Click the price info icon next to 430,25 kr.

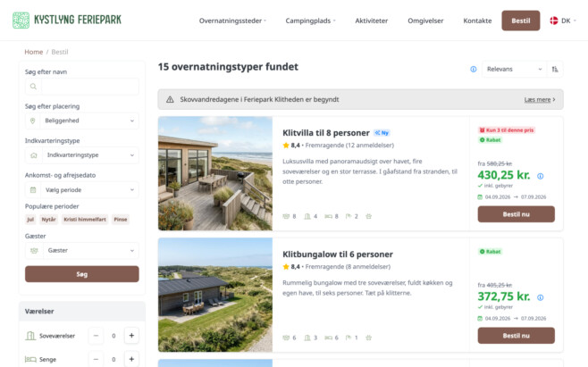(541, 176)
